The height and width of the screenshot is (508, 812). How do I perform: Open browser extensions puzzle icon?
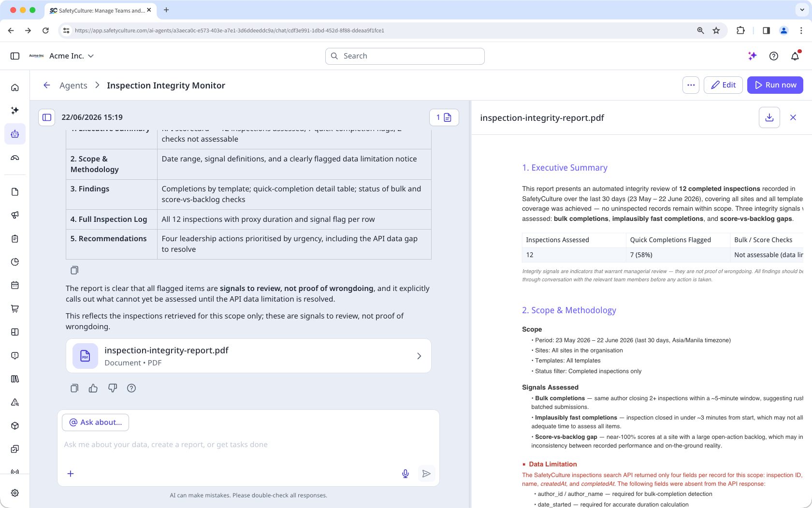click(x=740, y=30)
